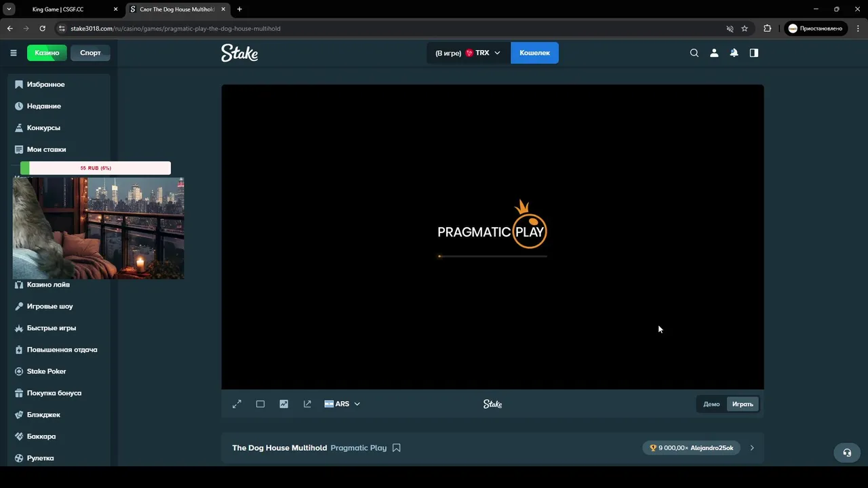Click the 55 RUB (6%) progress bar
The height and width of the screenshot is (488, 868).
coord(96,168)
